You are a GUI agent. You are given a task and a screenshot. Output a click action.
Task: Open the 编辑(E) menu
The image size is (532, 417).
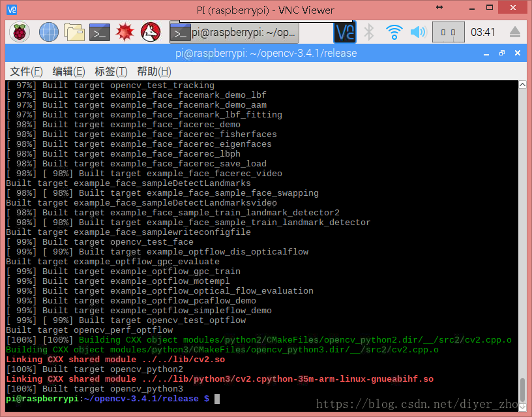68,72
